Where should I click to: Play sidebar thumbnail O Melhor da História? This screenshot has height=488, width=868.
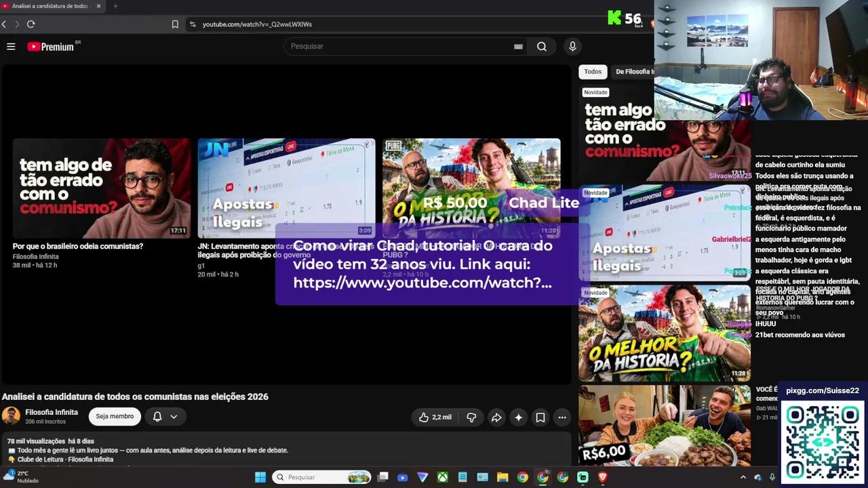click(665, 332)
